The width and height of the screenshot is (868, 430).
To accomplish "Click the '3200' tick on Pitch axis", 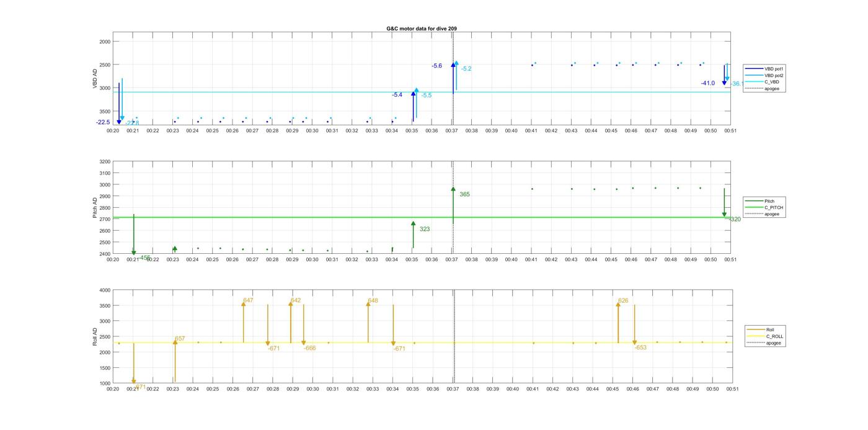I will pyautogui.click(x=104, y=161).
